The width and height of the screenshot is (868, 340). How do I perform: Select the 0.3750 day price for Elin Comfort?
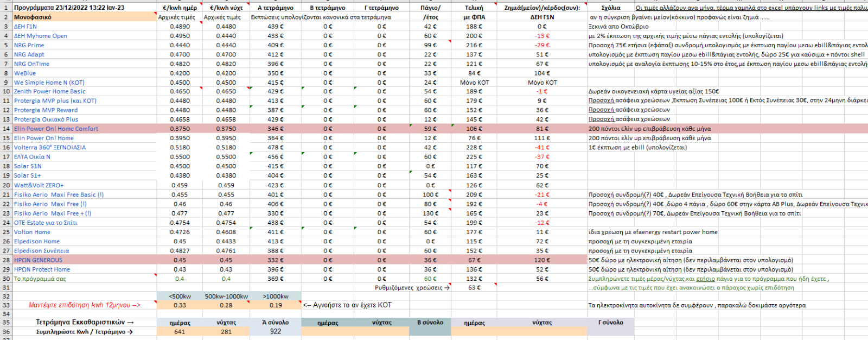180,129
